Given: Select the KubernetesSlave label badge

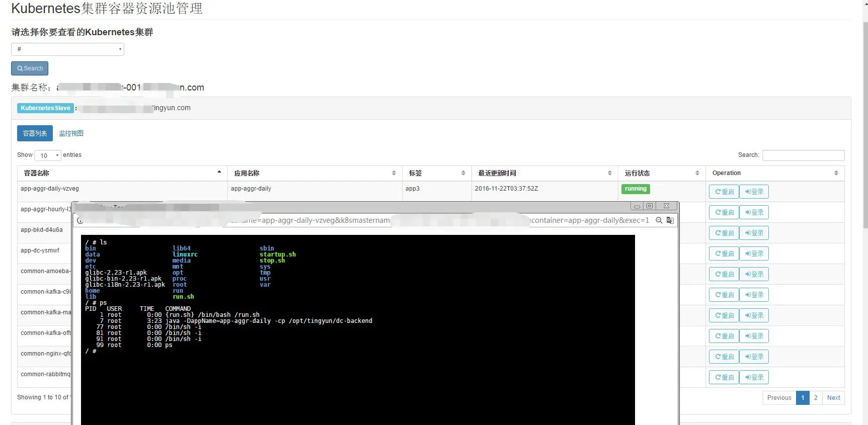Looking at the screenshot, I should 45,108.
